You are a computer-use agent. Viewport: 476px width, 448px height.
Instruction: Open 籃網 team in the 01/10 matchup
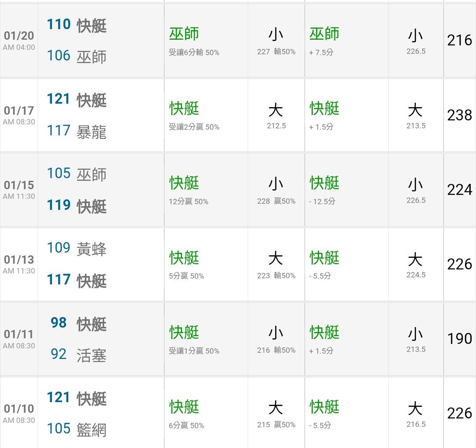91,429
